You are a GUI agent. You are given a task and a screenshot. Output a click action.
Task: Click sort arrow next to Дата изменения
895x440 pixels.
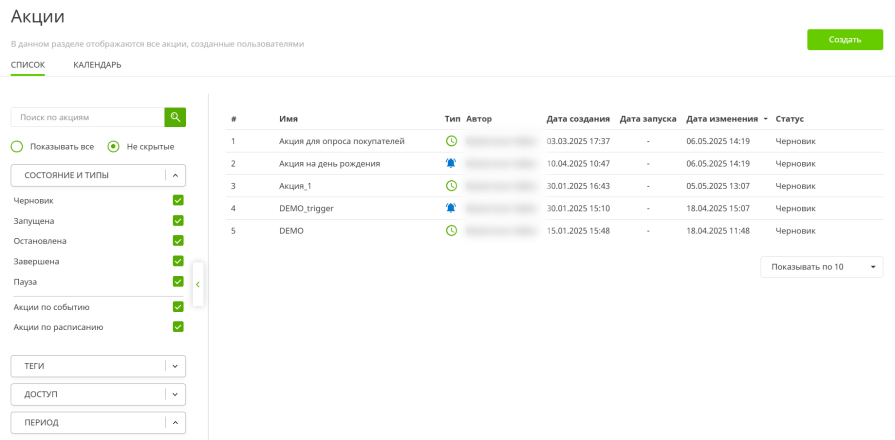tap(765, 119)
